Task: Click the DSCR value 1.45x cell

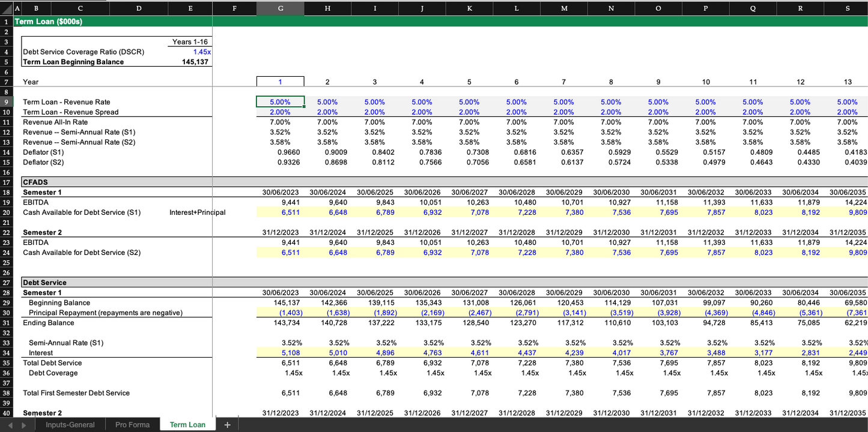Action: click(191, 52)
